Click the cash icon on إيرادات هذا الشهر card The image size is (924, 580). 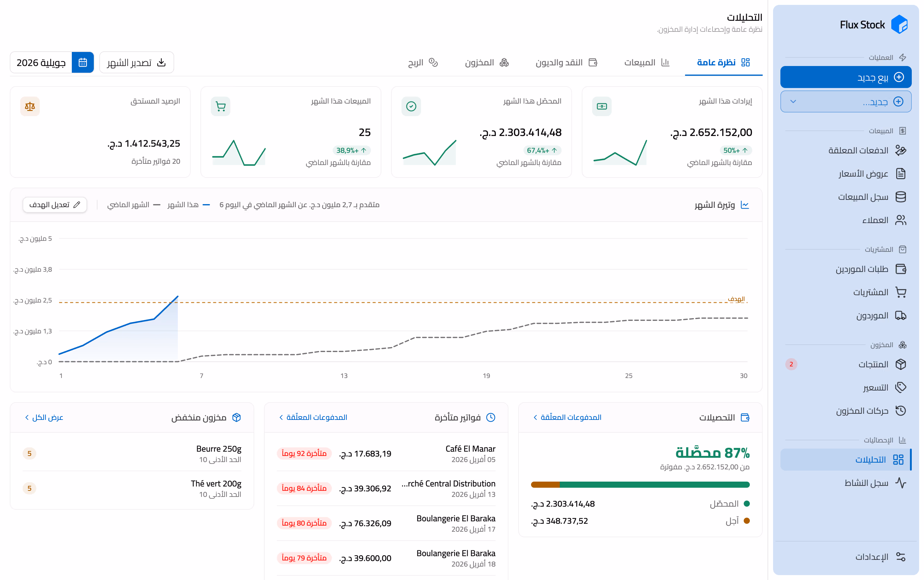tap(601, 106)
